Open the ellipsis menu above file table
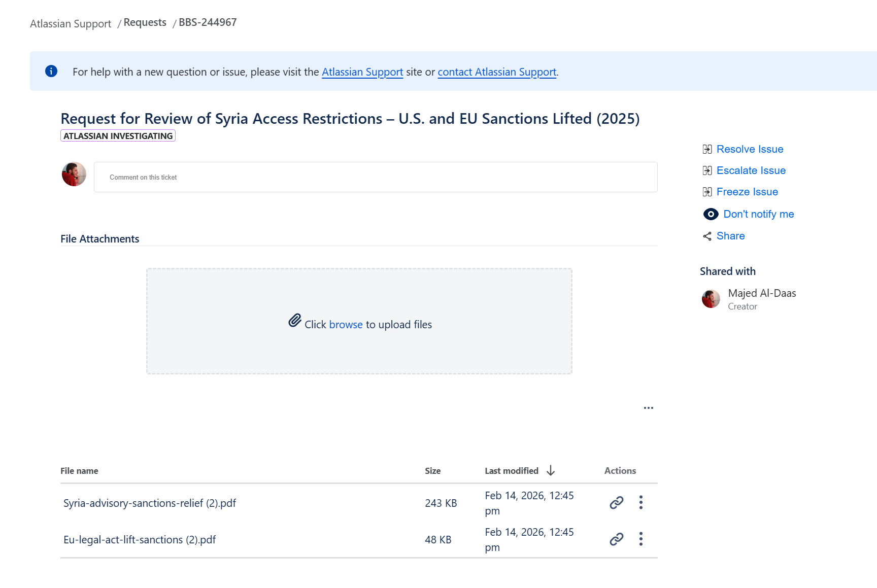877x588 pixels. click(648, 408)
